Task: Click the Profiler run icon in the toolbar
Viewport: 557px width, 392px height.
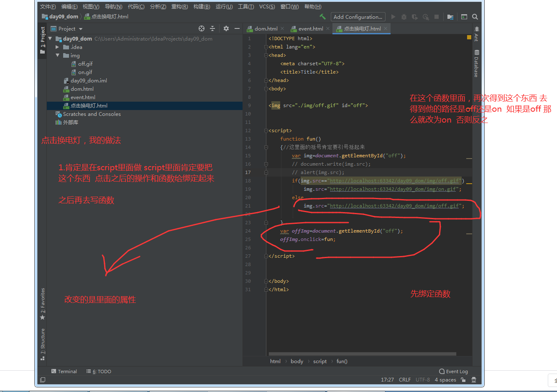Action: click(426, 17)
